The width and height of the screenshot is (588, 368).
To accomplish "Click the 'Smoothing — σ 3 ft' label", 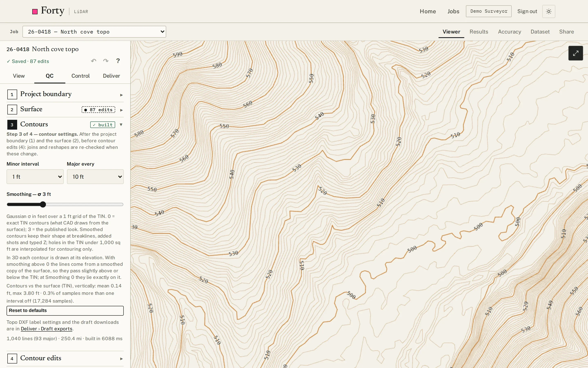I will 29,194.
